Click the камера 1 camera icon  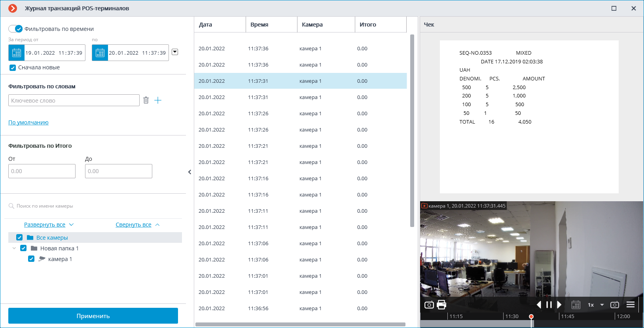click(42, 259)
